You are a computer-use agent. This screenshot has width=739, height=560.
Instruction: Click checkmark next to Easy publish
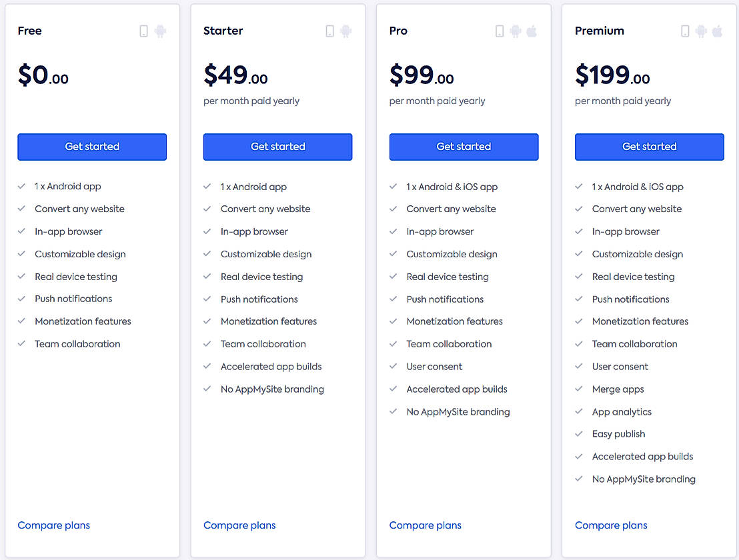[x=579, y=434]
